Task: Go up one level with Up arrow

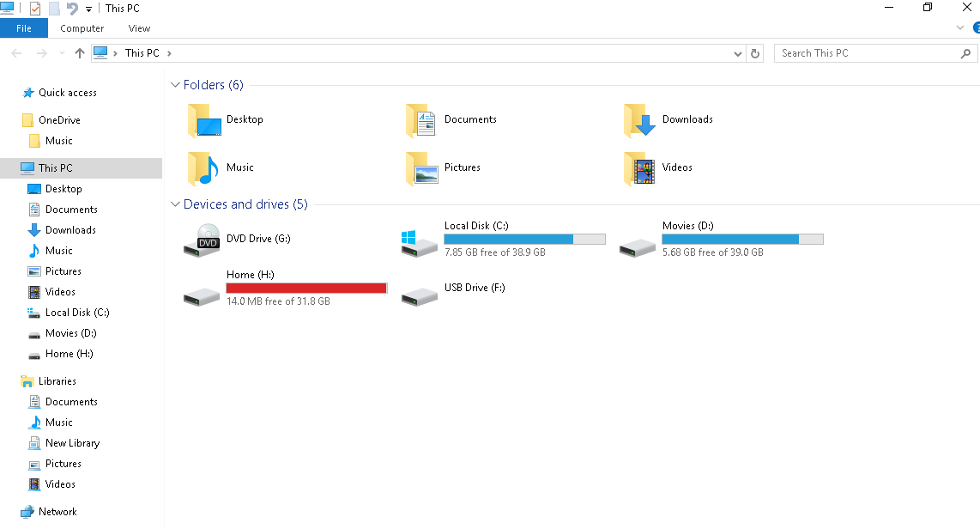Action: point(79,53)
